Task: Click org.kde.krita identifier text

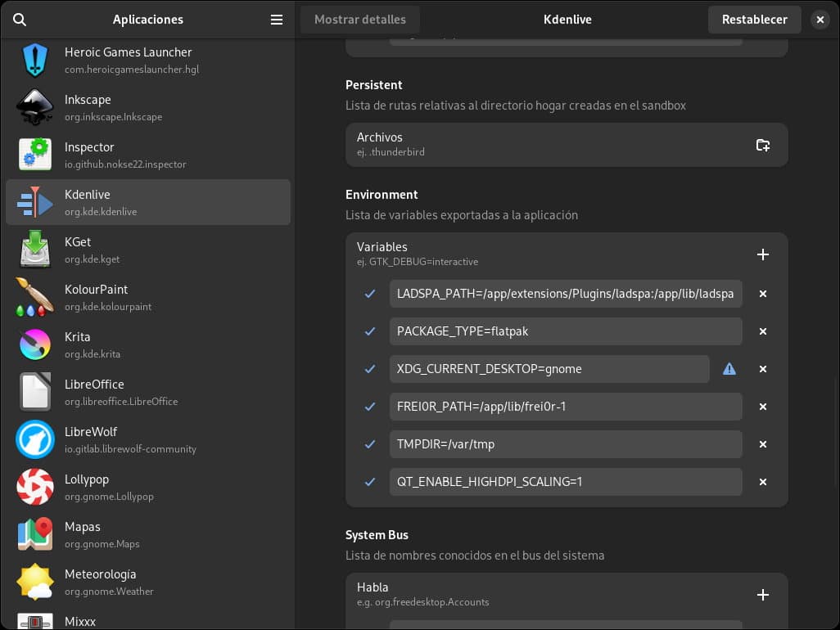Action: (x=93, y=353)
